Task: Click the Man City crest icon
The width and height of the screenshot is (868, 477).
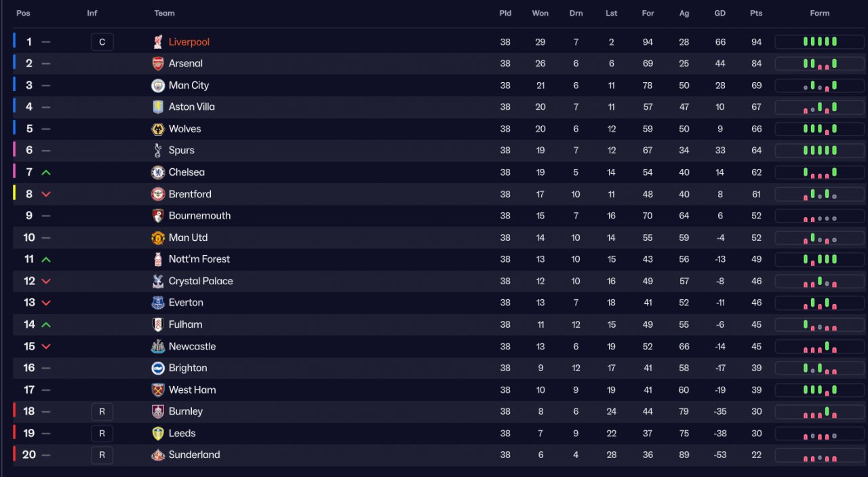Action: point(158,85)
